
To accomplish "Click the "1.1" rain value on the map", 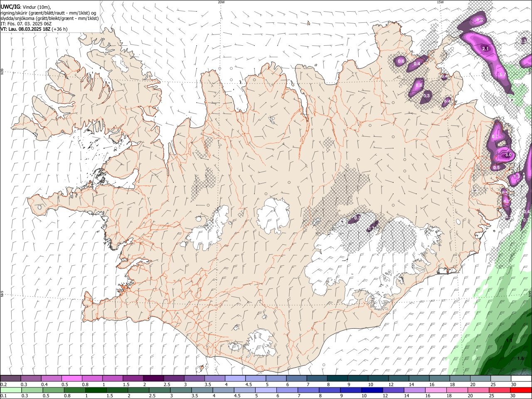I will tap(509, 340).
